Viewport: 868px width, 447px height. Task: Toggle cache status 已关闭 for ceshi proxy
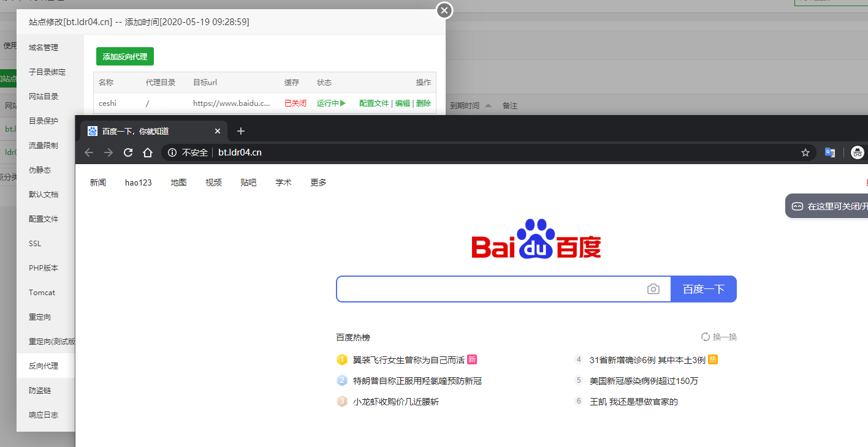295,103
